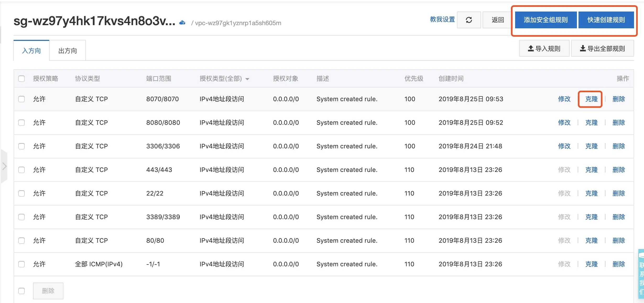Delete the 22/22 port rule

click(619, 193)
